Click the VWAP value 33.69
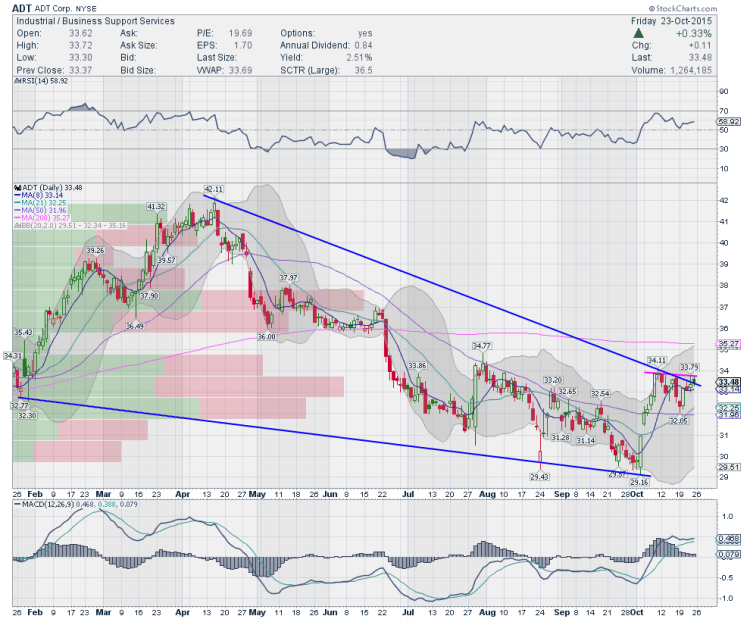The height and width of the screenshot is (619, 750). tap(240, 70)
